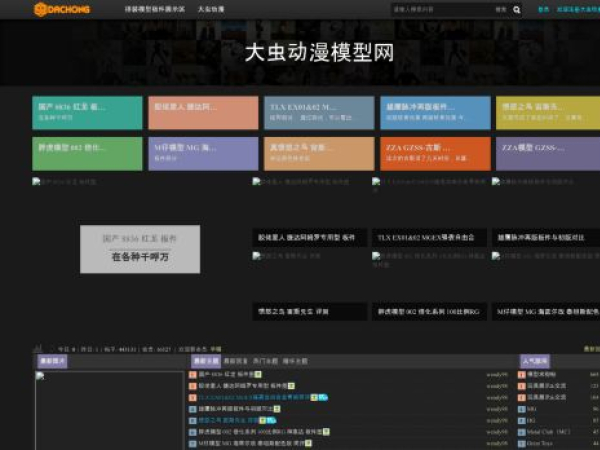600x450 pixels.
Task: Click the search input field
Action: point(440,9)
